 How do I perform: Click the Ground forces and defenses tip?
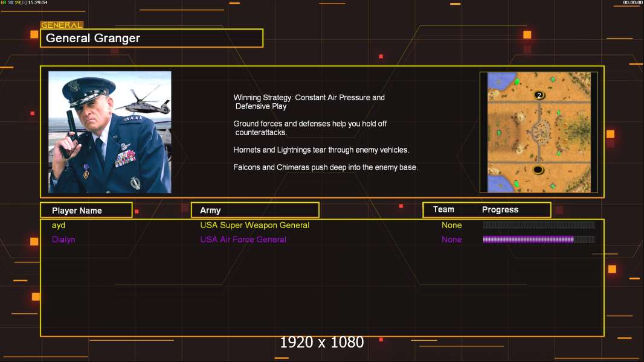tap(310, 128)
